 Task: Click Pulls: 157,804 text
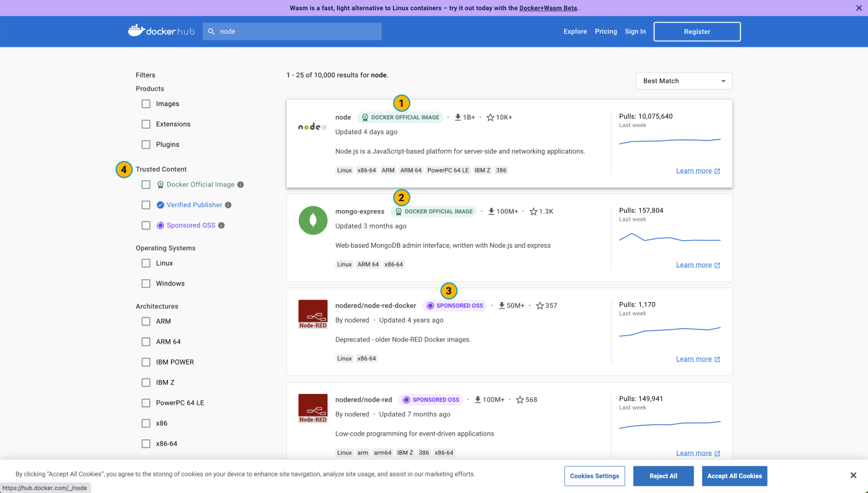(641, 211)
